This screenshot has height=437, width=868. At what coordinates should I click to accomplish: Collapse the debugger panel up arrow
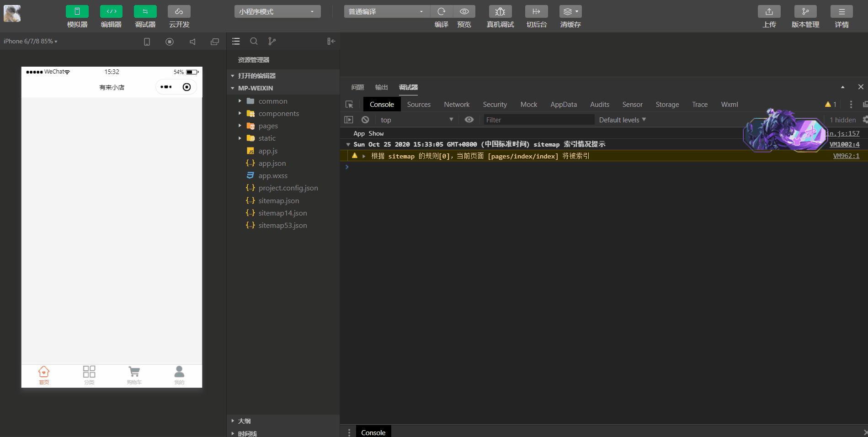pyautogui.click(x=842, y=87)
